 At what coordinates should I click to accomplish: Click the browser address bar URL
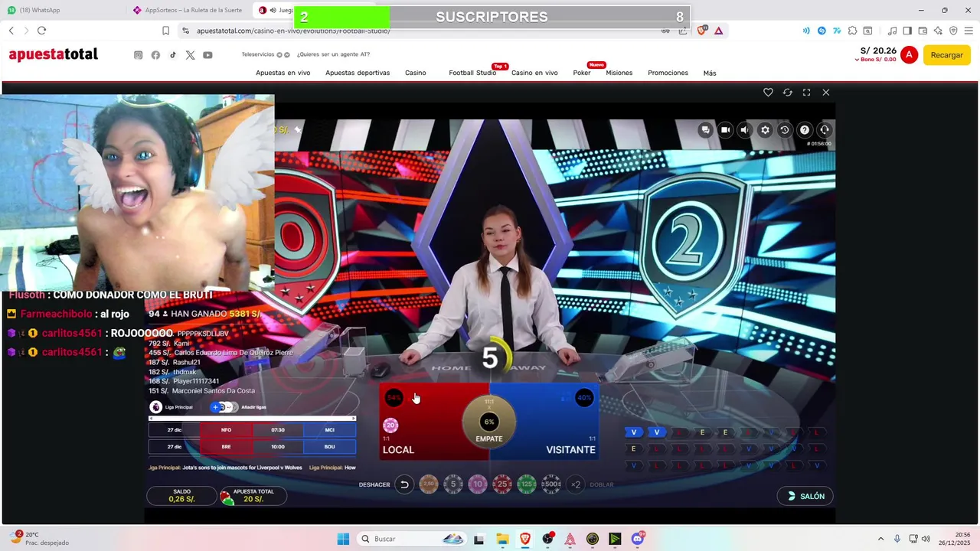coord(293,31)
